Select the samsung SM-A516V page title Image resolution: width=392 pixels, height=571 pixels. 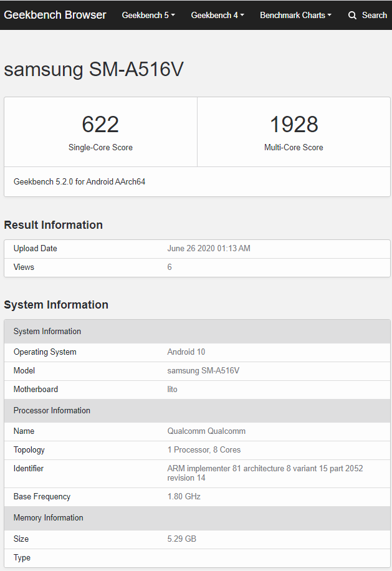click(93, 69)
